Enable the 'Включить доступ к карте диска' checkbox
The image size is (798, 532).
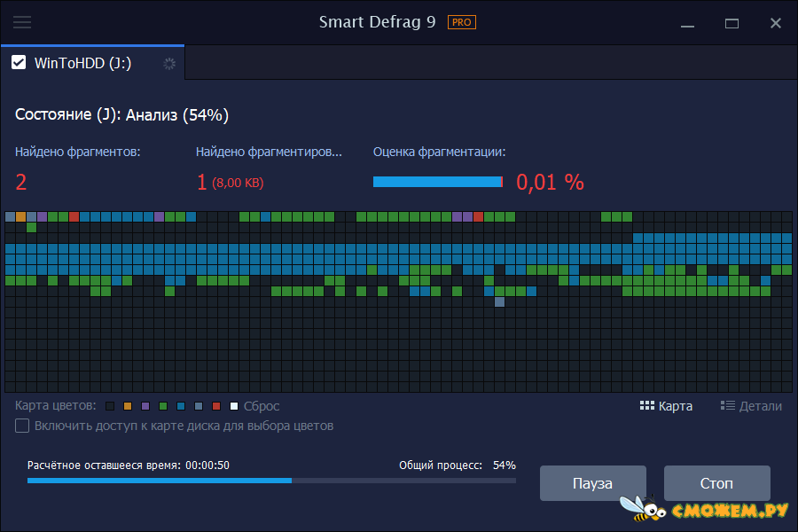pyautogui.click(x=22, y=426)
